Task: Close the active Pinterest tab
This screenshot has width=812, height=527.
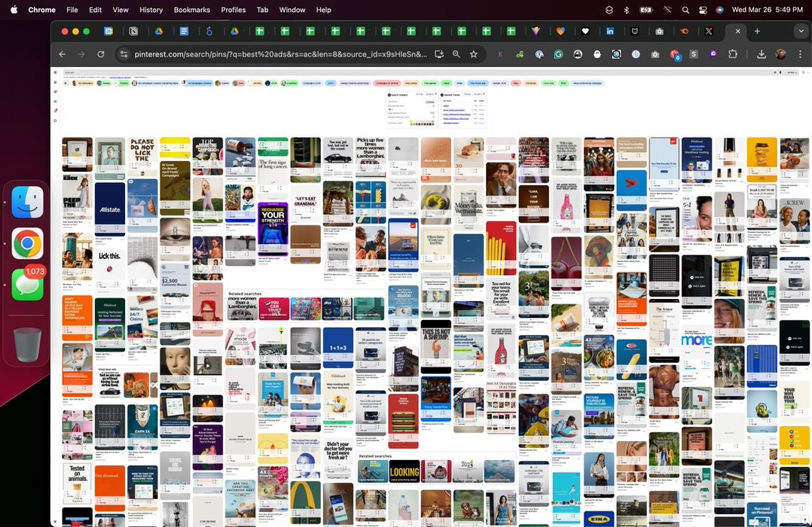Action: (x=738, y=31)
